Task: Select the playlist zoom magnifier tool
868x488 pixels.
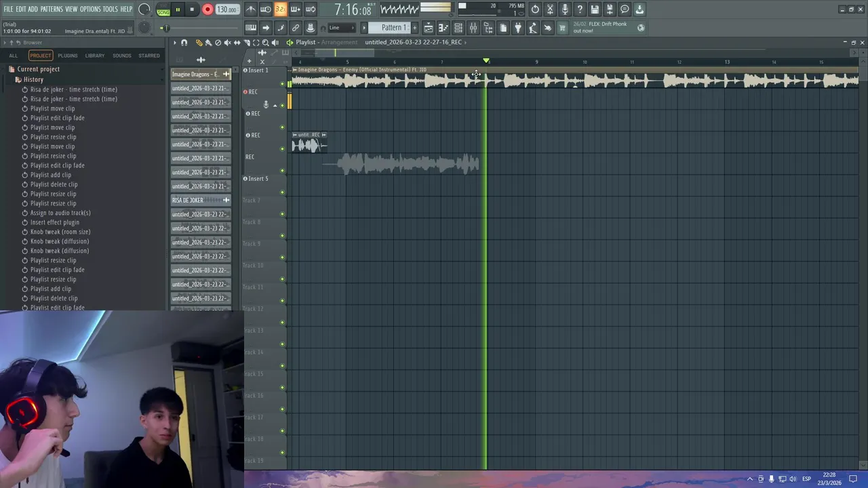Action: 265,43
